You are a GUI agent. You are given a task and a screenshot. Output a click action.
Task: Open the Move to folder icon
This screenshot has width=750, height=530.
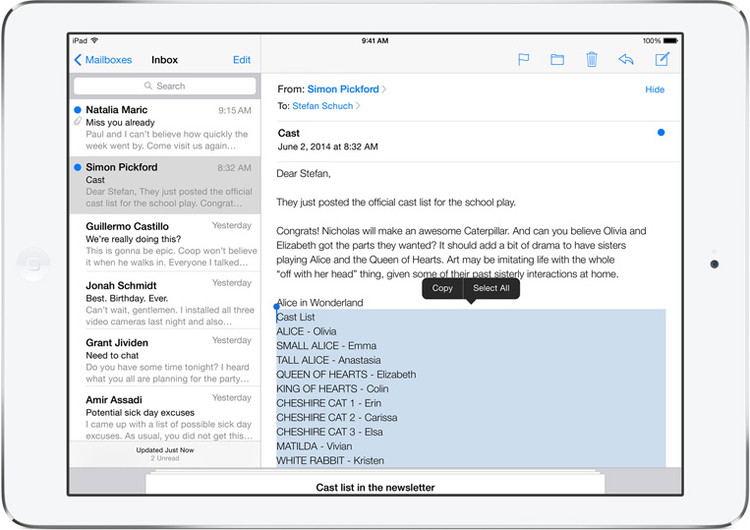click(557, 60)
